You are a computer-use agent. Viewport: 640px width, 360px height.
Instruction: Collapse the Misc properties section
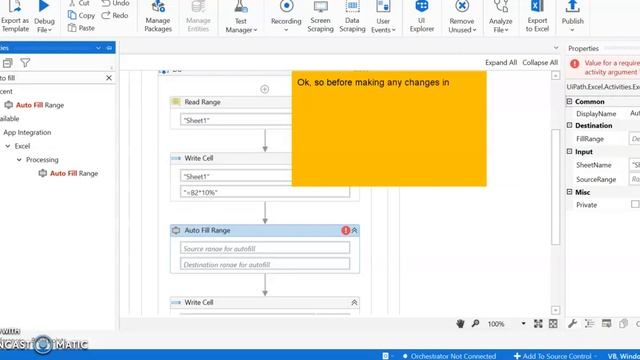pyautogui.click(x=570, y=192)
